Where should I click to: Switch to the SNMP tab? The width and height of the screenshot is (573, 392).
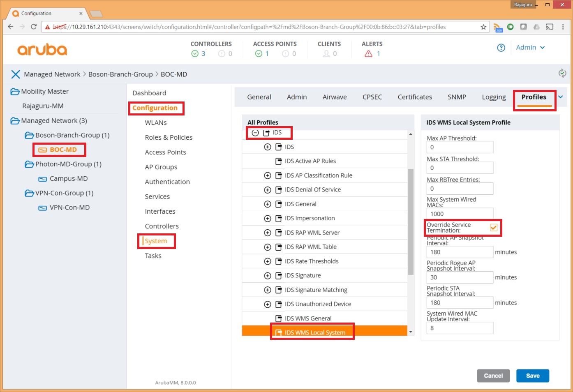pos(457,97)
